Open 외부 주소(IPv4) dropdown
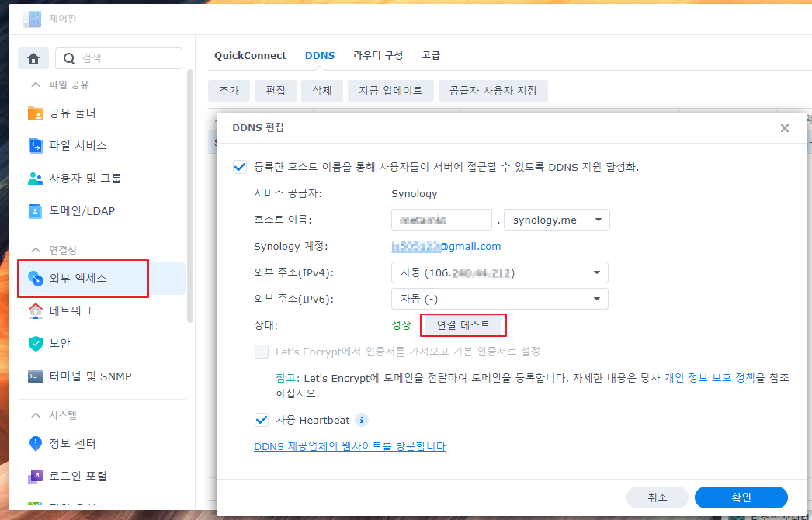 pos(500,272)
